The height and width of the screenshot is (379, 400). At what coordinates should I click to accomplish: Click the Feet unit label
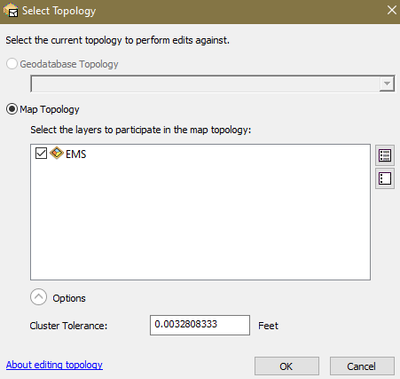pyautogui.click(x=268, y=326)
